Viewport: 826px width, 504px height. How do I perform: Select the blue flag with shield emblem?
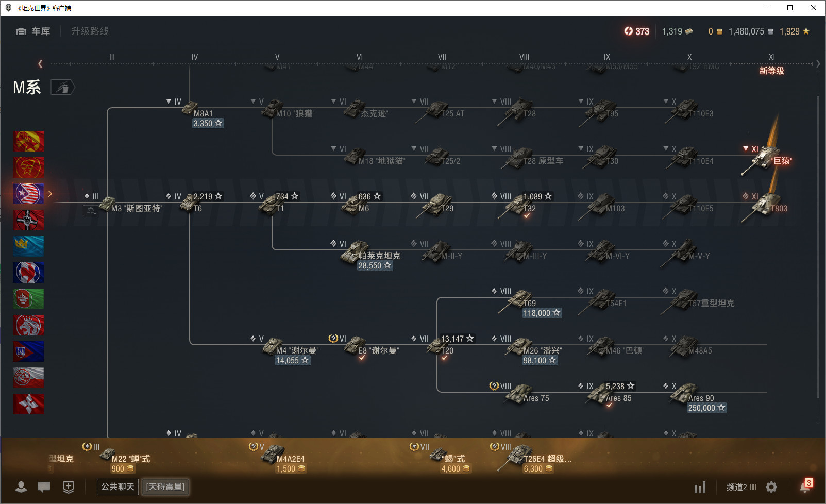28,351
